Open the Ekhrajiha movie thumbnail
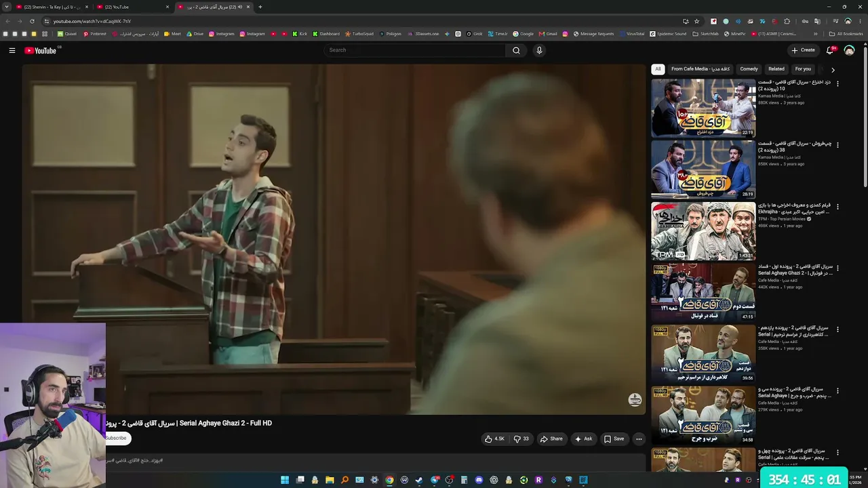This screenshot has width=868, height=488. click(x=703, y=231)
